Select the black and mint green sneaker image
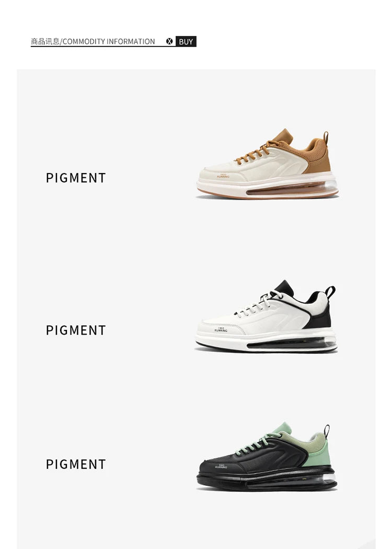The width and height of the screenshot is (392, 549). (x=267, y=456)
